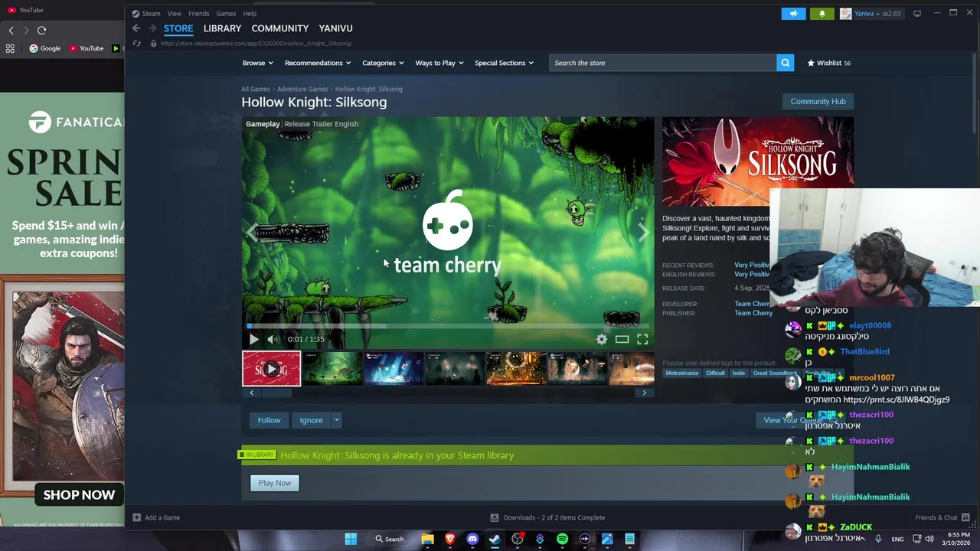980x551 pixels.
Task: Click the blue store search magnifier button
Action: (785, 63)
